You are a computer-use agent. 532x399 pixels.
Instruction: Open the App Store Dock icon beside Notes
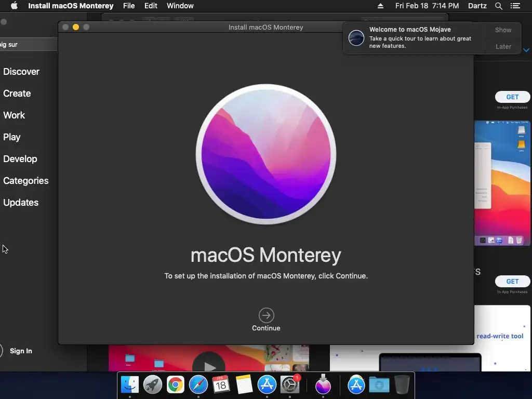point(267,385)
